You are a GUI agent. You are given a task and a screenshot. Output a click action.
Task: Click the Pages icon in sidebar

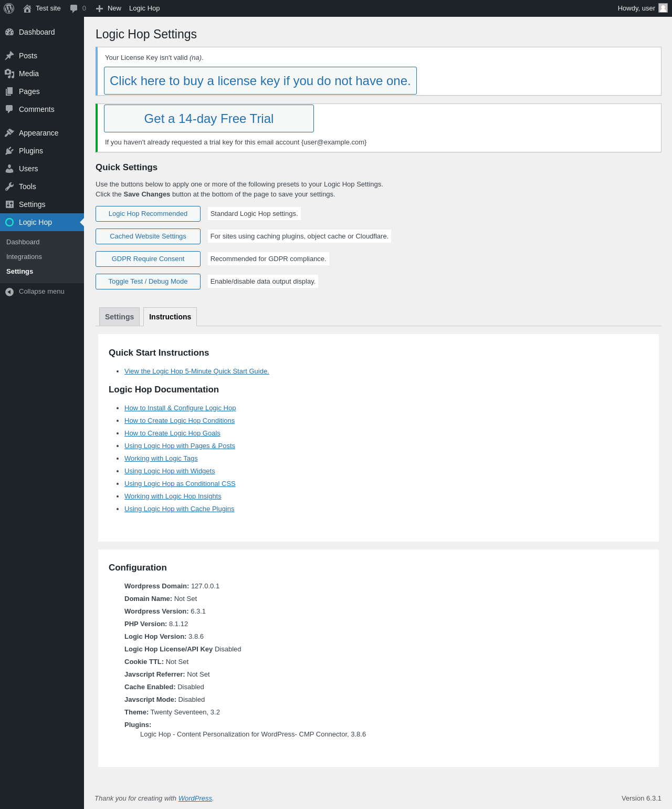tap(9, 91)
